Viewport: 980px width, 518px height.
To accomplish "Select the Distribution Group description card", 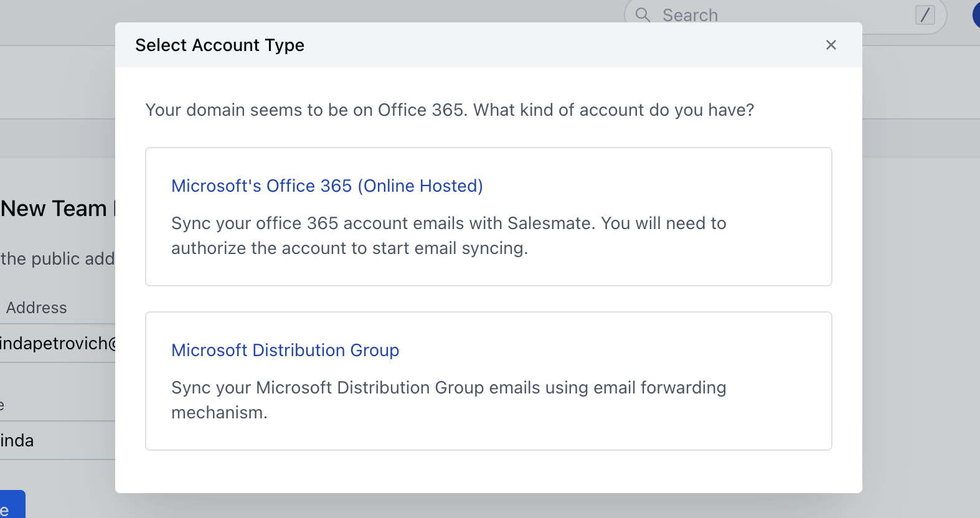I will (489, 381).
